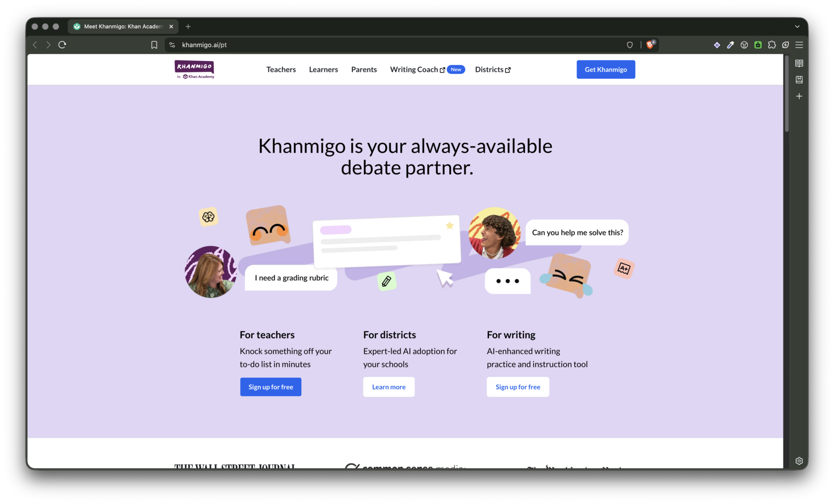834x504 pixels.
Task: Open the purple diamond extension icon
Action: (717, 45)
